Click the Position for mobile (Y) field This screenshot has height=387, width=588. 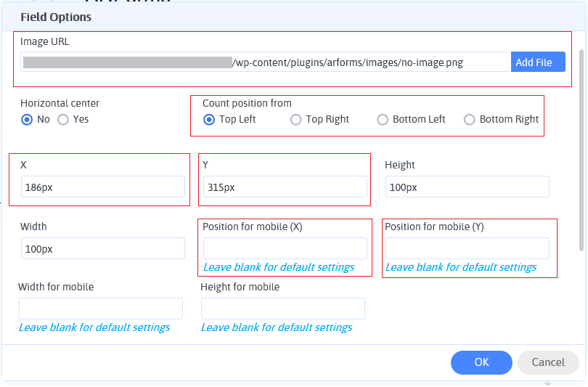(x=466, y=248)
